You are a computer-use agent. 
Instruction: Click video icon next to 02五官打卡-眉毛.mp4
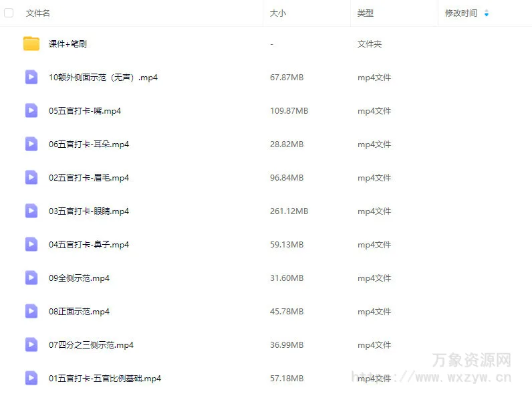[x=31, y=177]
